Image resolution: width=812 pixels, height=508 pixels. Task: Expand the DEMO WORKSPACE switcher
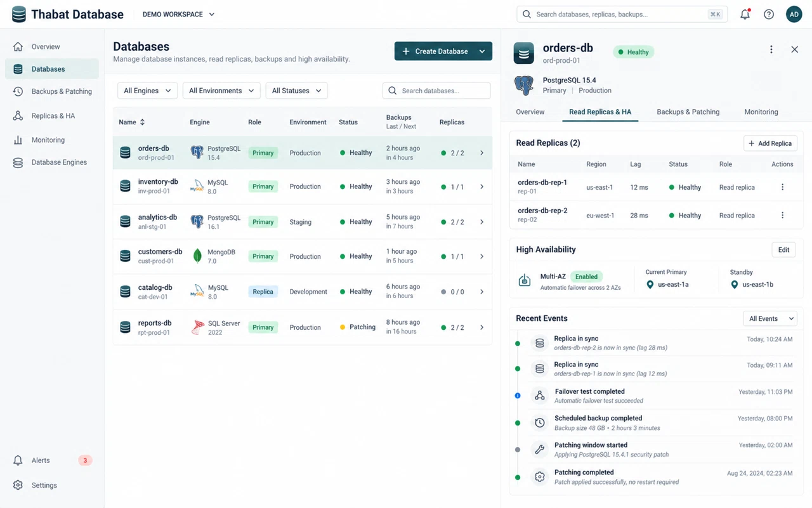pos(178,14)
